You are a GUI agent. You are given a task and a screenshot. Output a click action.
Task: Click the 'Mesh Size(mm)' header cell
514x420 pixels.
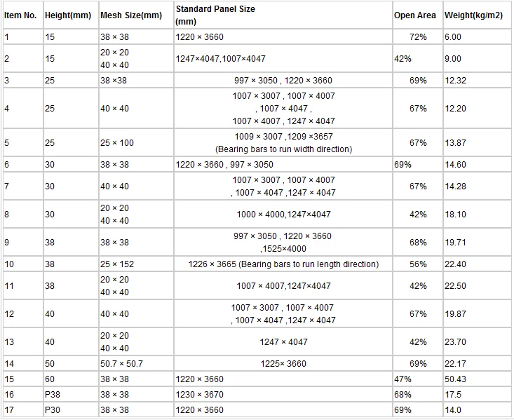click(x=131, y=15)
